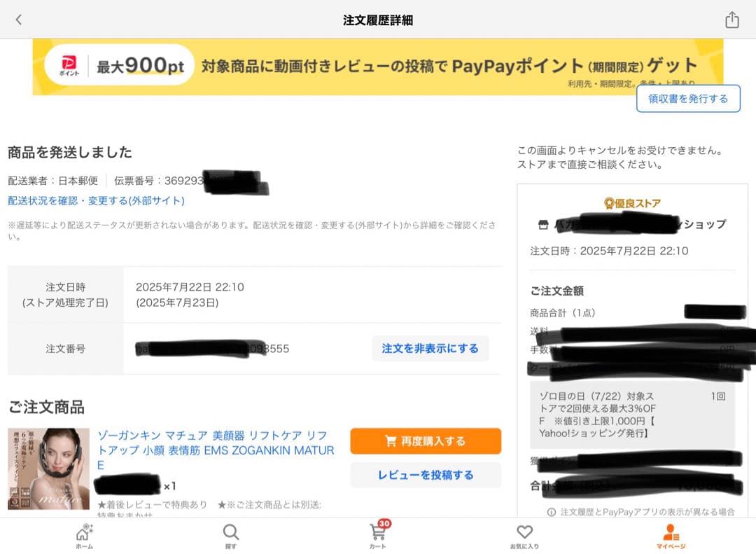Click 注文を非表示にする button
Image resolution: width=756 pixels, height=554 pixels.
coord(430,348)
